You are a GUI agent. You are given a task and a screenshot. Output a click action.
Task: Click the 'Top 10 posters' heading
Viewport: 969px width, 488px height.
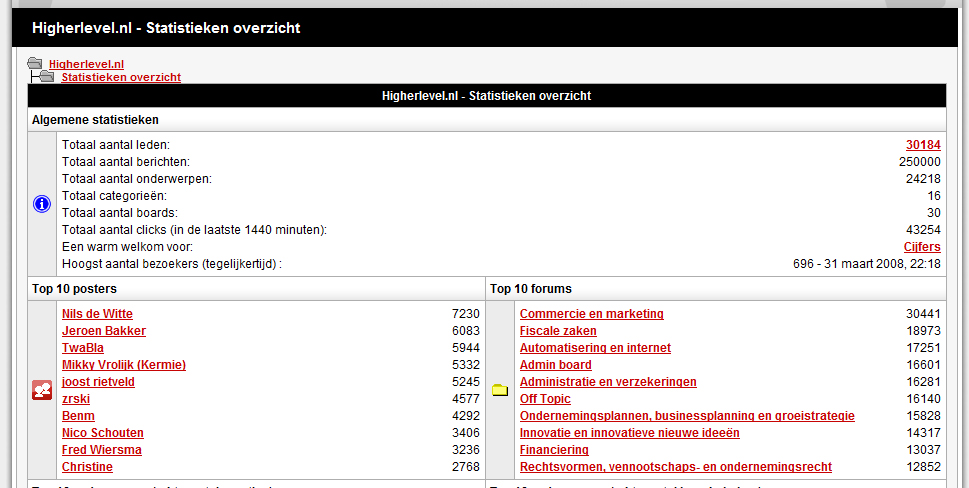pos(74,288)
